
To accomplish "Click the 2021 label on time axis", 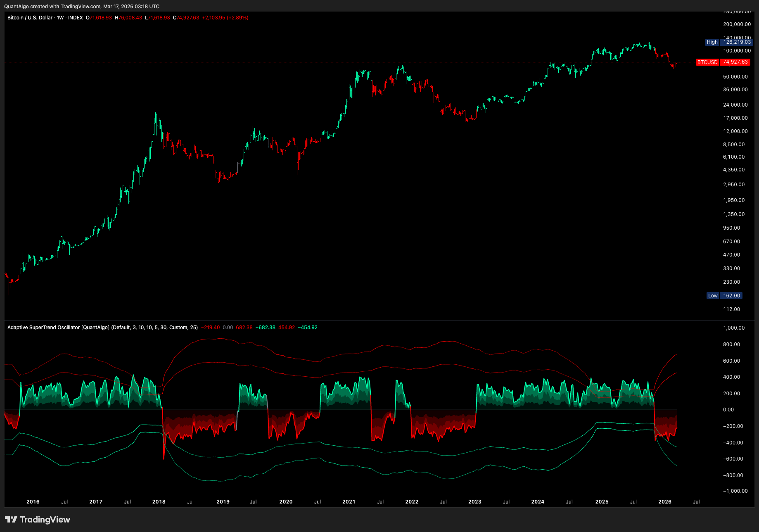I will click(x=349, y=502).
